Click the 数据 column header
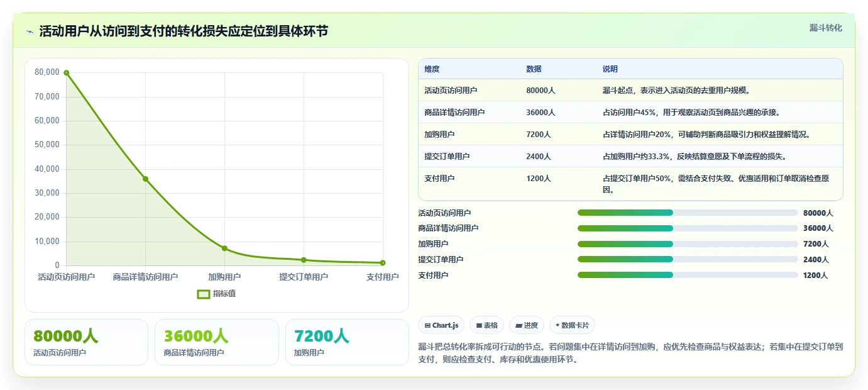This screenshot has height=390, width=868. pos(534,69)
